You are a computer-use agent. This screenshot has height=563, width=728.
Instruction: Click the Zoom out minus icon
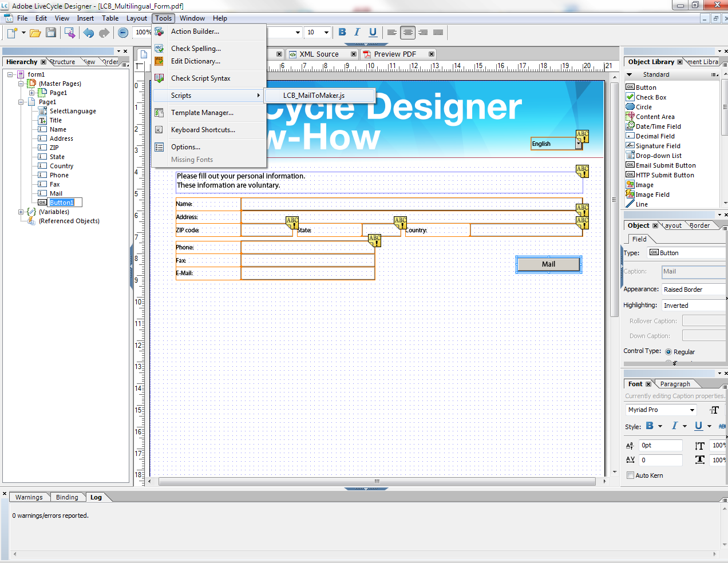click(123, 33)
